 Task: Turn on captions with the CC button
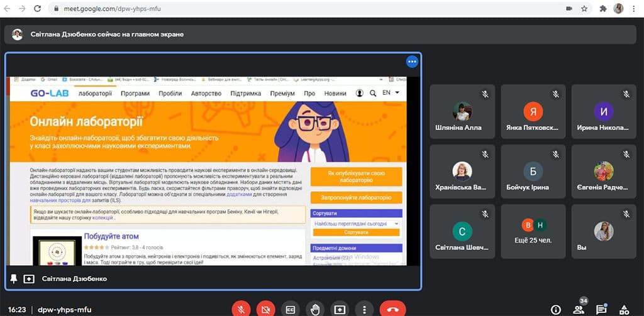click(x=291, y=310)
